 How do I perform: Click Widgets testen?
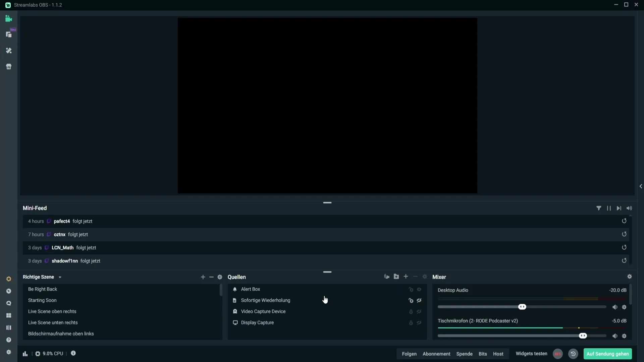click(531, 354)
